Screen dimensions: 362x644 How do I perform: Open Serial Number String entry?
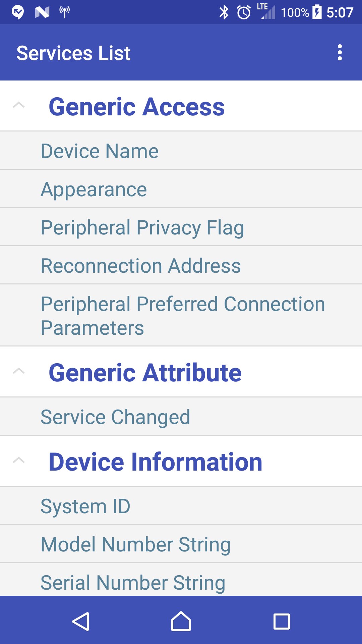tap(133, 582)
